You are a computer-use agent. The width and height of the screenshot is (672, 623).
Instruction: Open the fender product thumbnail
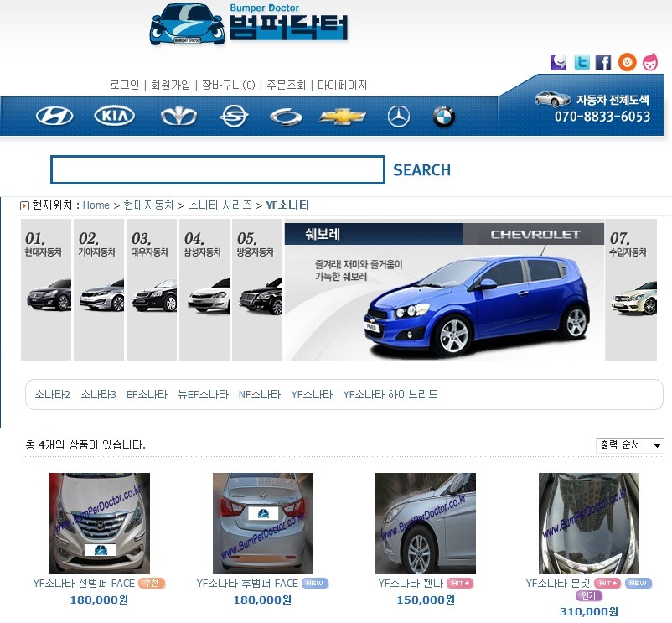426,523
